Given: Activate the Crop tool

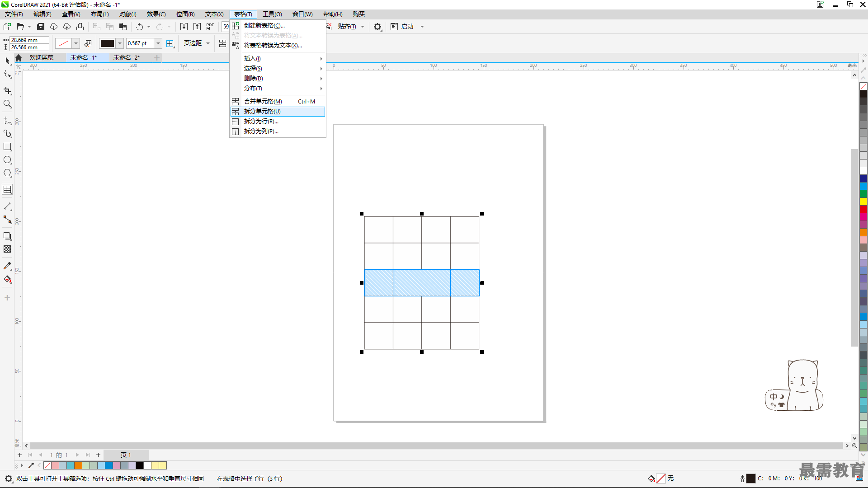Looking at the screenshot, I should click(7, 90).
